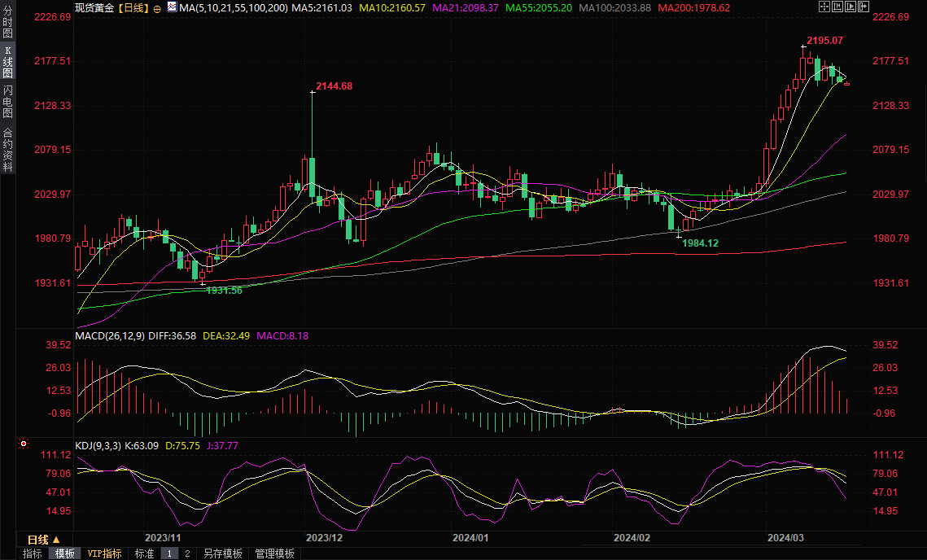The width and height of the screenshot is (927, 560).
Task: Open the 日线 period dropdown
Action: coord(44,540)
